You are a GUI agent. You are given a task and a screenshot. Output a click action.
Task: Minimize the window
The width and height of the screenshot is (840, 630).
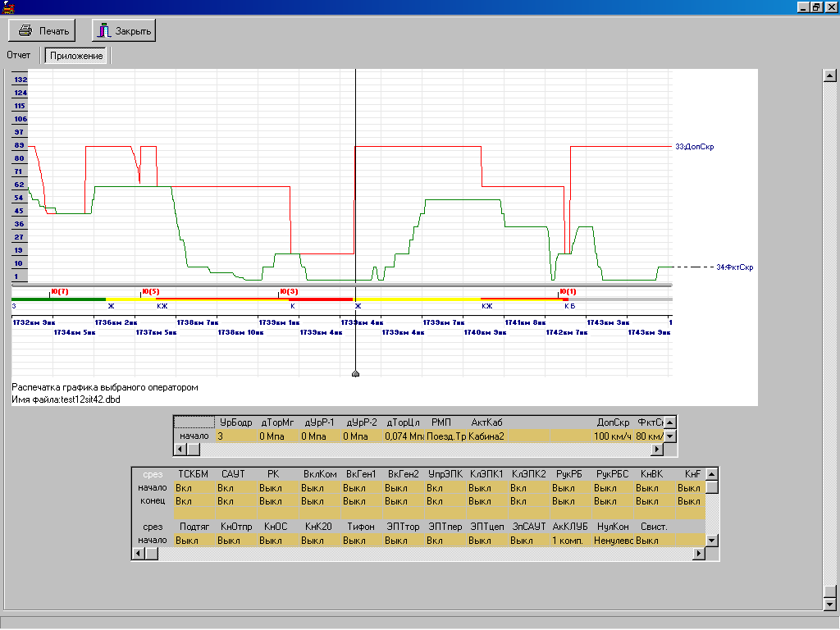pyautogui.click(x=803, y=7)
